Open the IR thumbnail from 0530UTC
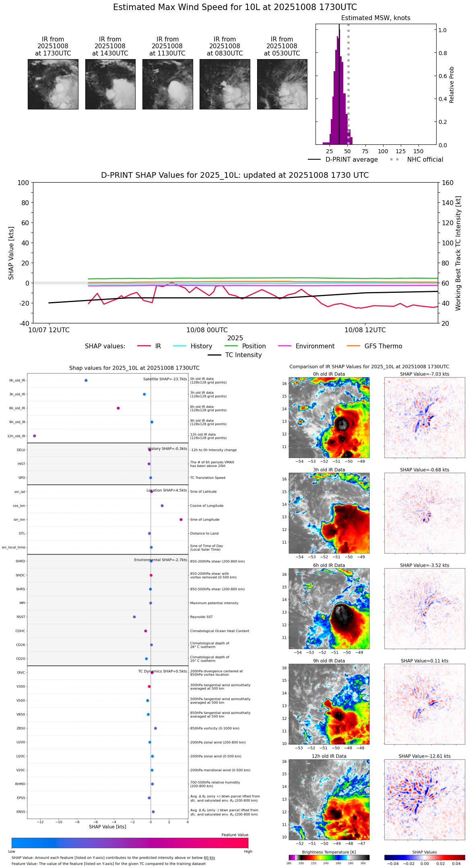Screen dimensions: 470x868 coord(282,84)
